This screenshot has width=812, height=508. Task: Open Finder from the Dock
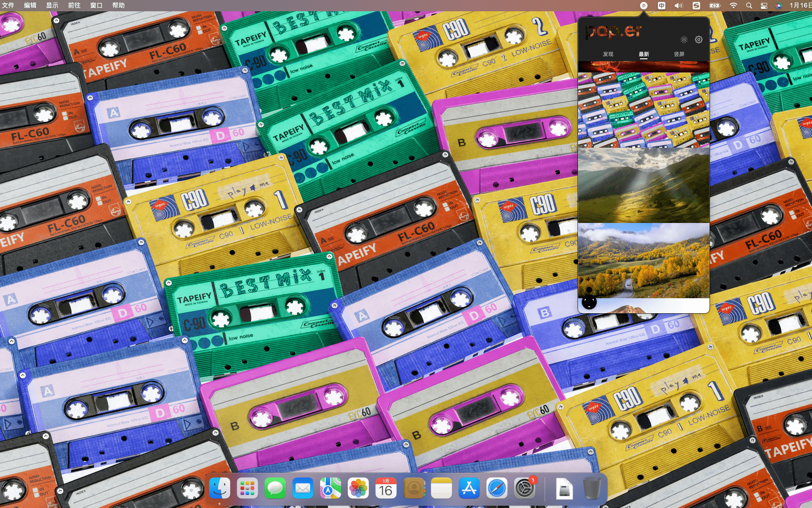coord(219,488)
